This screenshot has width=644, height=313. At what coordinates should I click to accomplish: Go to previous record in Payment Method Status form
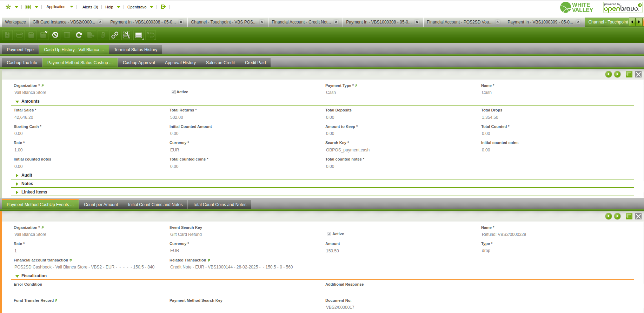(x=609, y=74)
